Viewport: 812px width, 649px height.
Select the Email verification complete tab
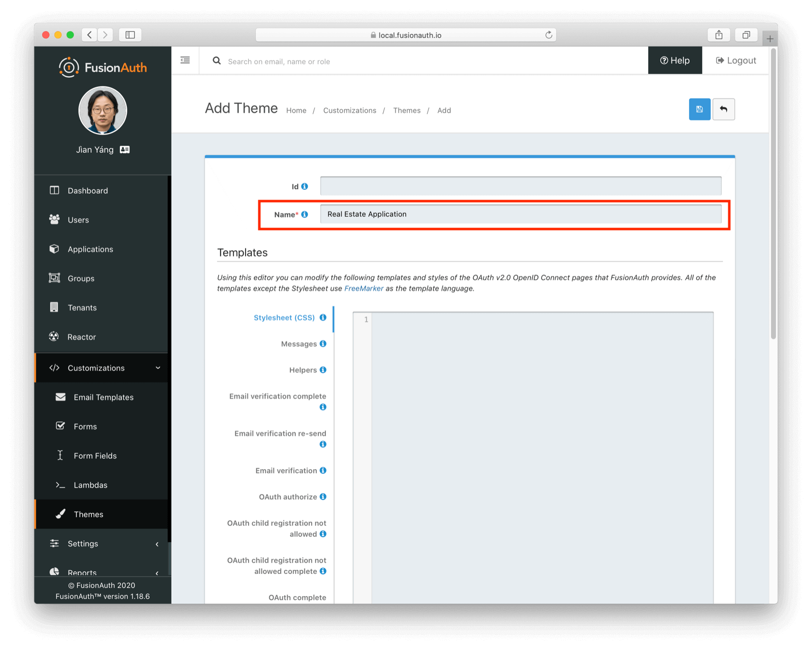click(x=278, y=396)
